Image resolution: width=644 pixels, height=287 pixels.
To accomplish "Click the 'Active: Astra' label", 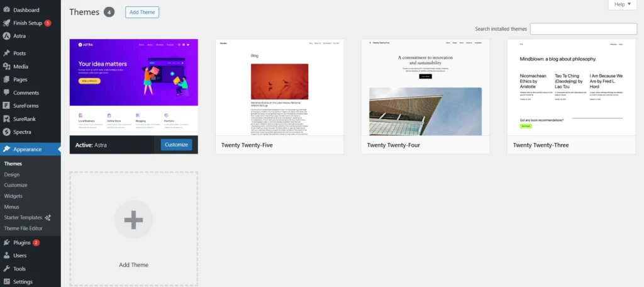I will [x=91, y=145].
